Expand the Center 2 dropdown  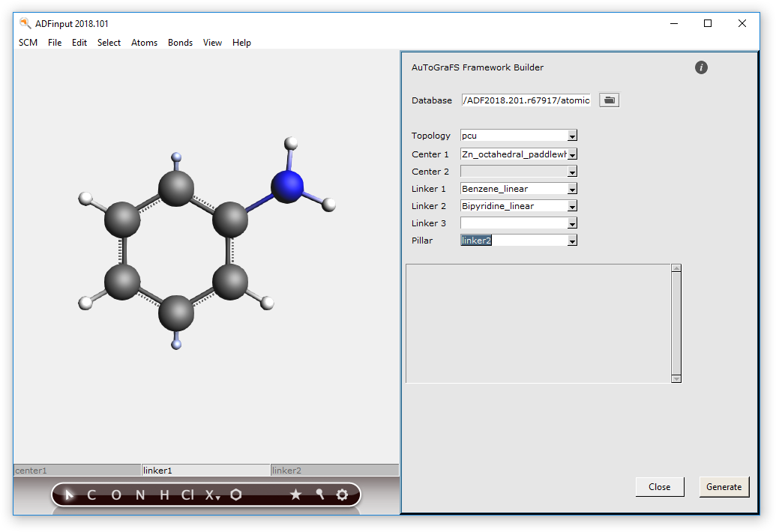(572, 172)
